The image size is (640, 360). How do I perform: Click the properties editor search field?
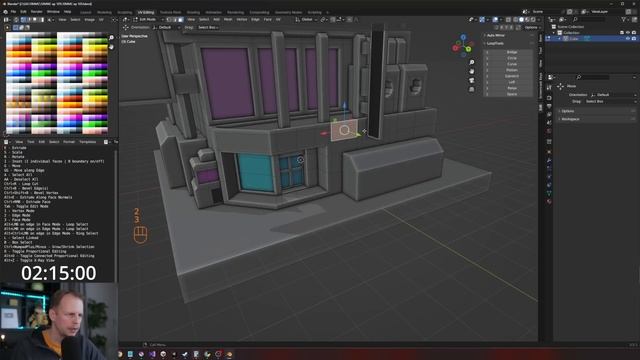click(x=592, y=77)
